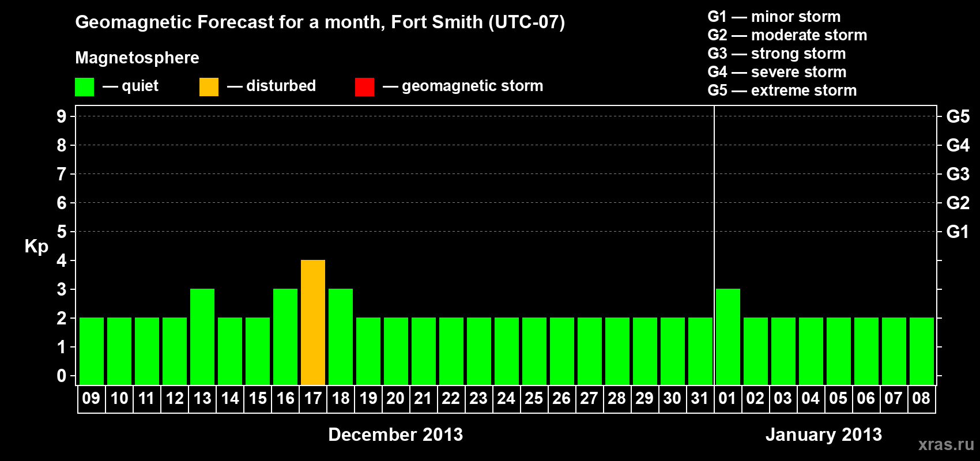Select the green bar for December 16
The height and width of the screenshot is (461, 980).
(285, 337)
